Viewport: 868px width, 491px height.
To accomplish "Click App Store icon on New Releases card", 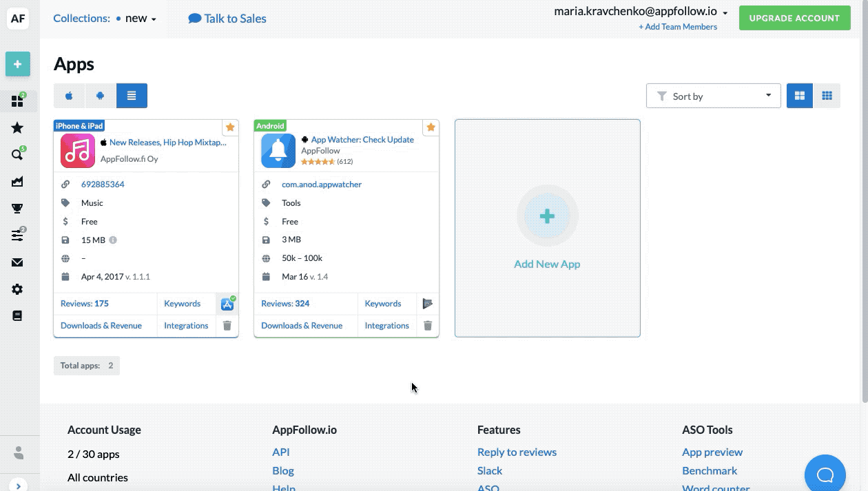I will 227,304.
